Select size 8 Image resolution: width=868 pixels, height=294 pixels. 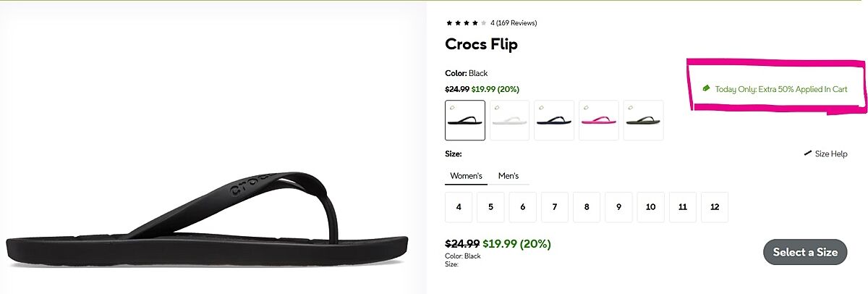coord(587,207)
